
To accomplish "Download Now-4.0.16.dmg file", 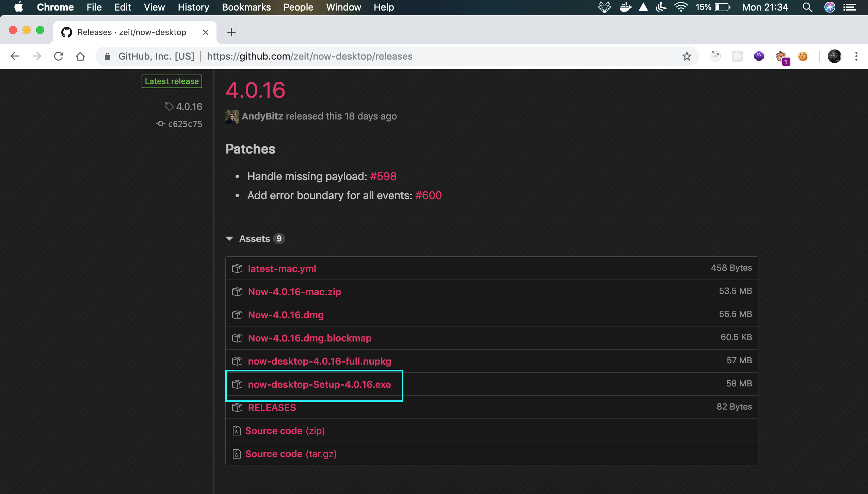I will (286, 315).
